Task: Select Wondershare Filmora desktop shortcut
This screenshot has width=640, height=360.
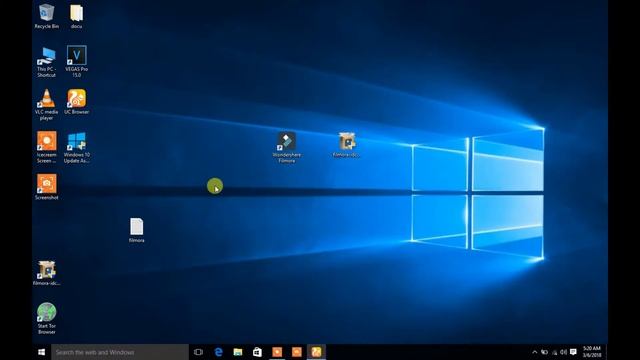Action: tap(287, 147)
